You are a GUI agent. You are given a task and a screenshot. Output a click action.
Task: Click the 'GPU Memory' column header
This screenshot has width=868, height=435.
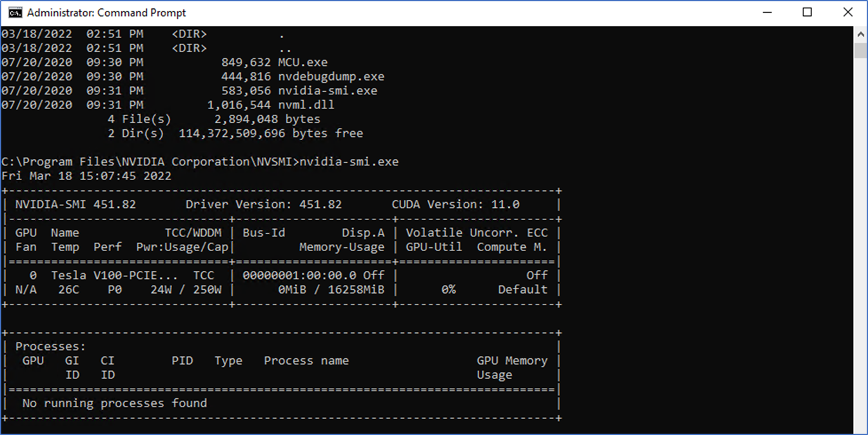512,361
